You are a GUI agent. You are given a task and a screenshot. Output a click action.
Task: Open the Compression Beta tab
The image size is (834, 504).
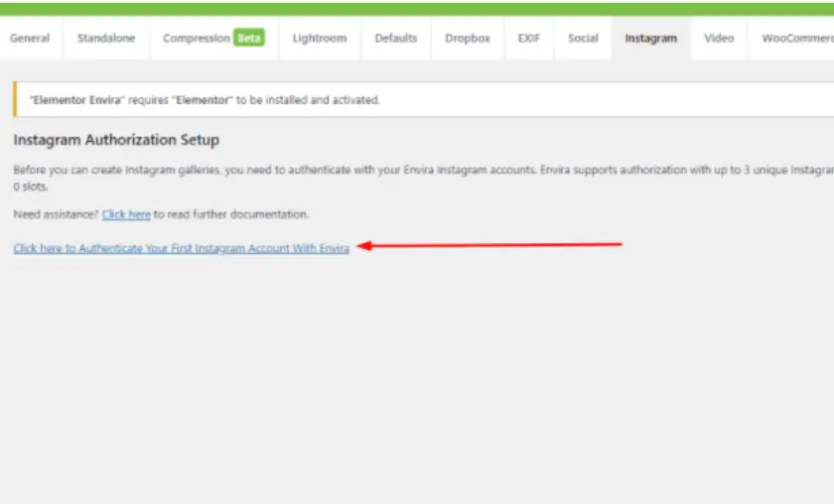213,39
